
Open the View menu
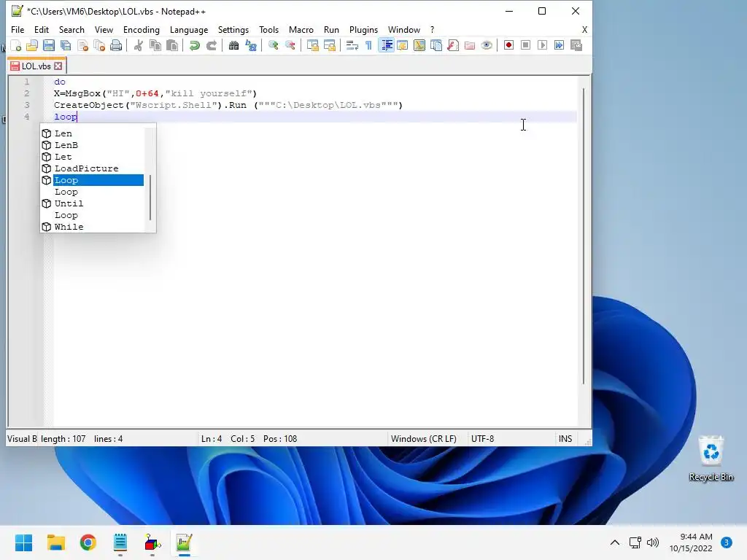[104, 29]
